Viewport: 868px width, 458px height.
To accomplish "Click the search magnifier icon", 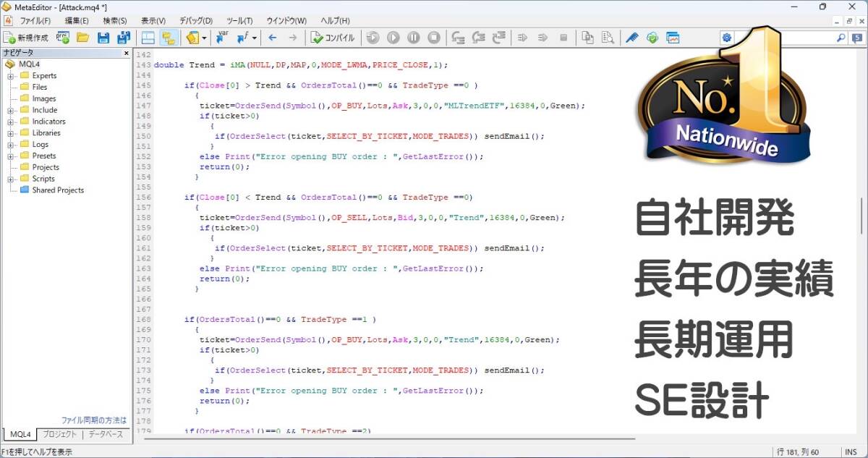I will pos(841,38).
